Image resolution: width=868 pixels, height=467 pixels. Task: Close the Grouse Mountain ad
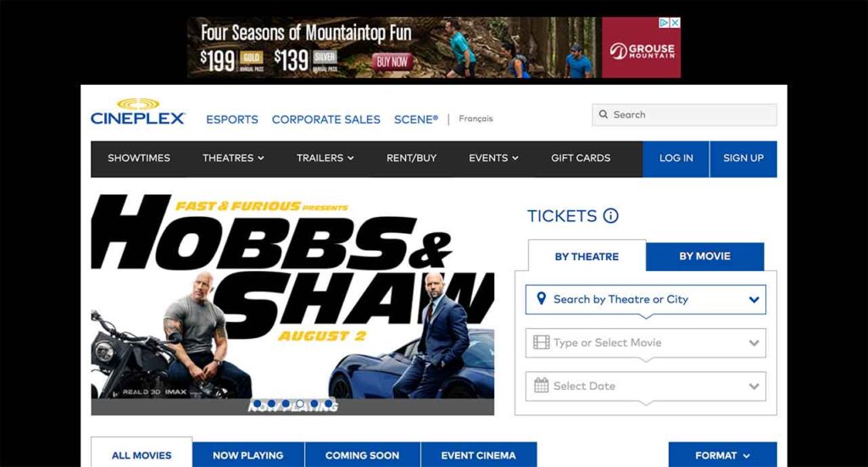[675, 23]
